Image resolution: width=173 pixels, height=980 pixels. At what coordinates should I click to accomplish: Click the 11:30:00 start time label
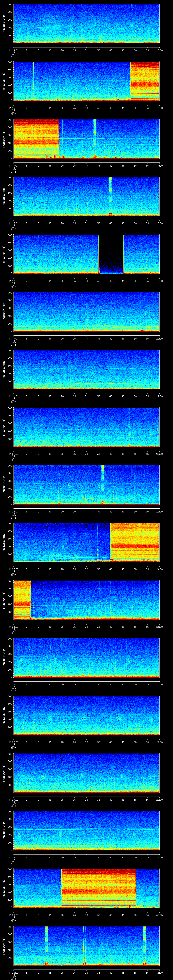click(13, 972)
